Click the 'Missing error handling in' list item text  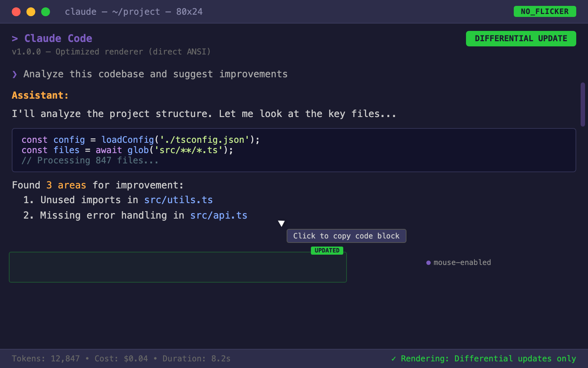pos(112,215)
